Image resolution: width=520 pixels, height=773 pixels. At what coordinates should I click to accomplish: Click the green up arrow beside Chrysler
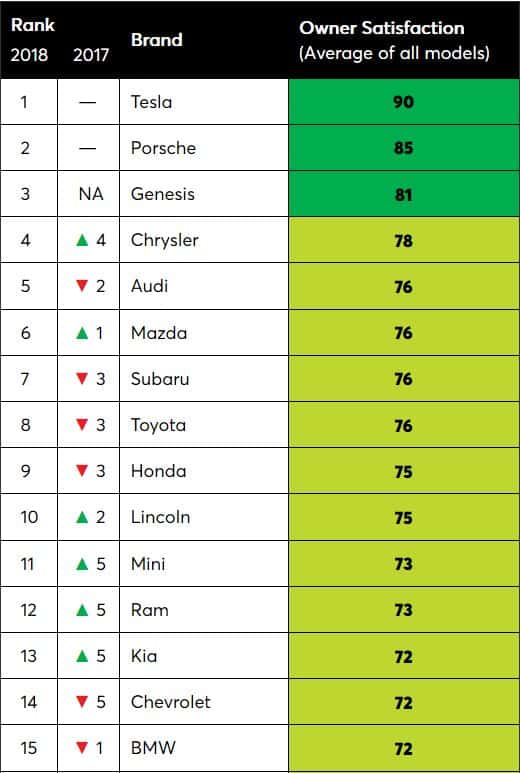(x=82, y=240)
